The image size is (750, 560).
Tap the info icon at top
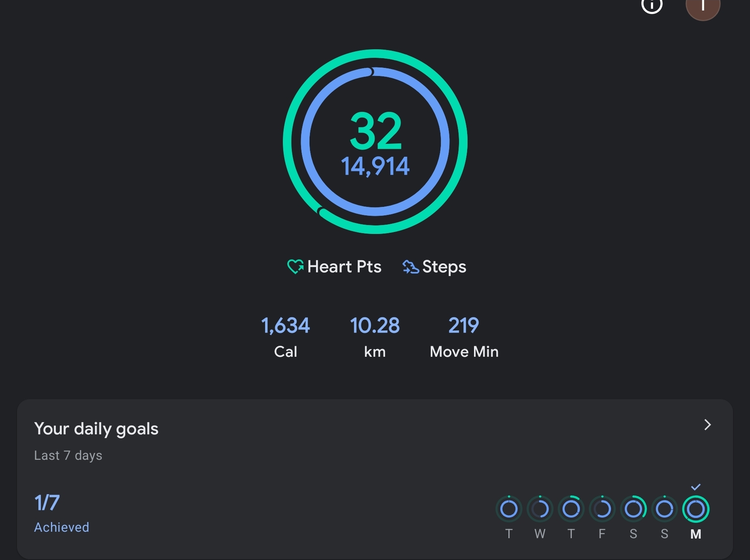coord(652,6)
